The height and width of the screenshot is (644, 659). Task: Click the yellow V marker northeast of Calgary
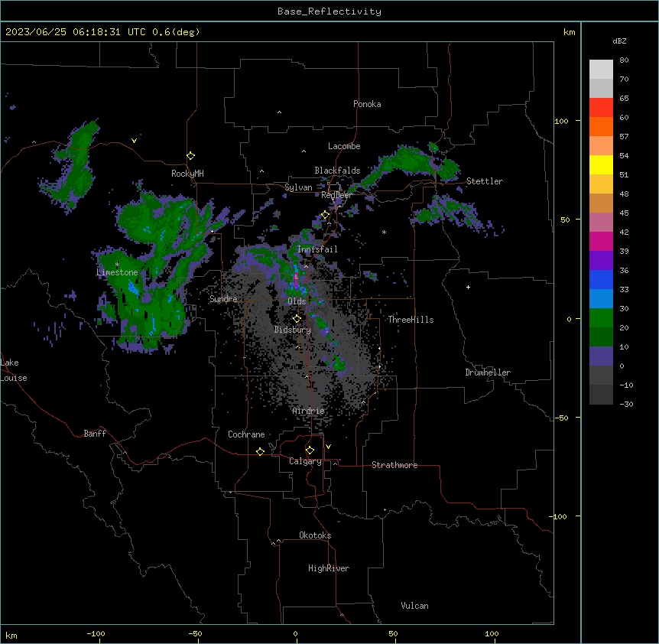tap(328, 447)
